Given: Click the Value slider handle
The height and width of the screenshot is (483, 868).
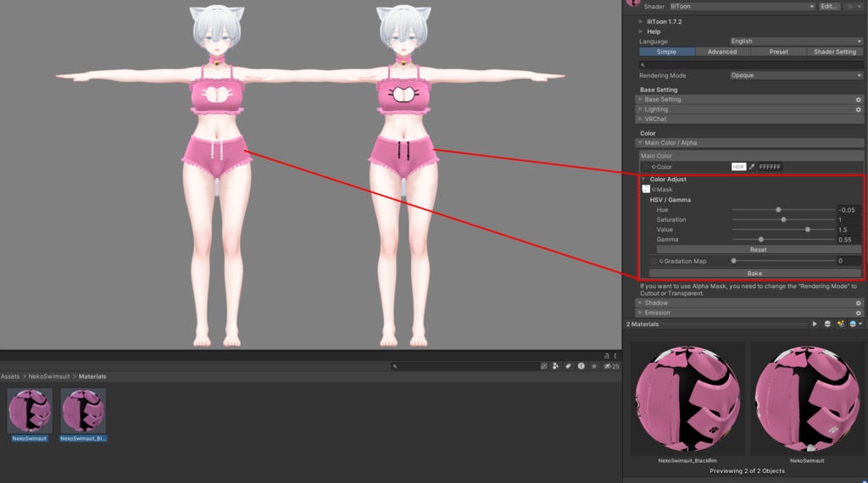Looking at the screenshot, I should click(808, 230).
